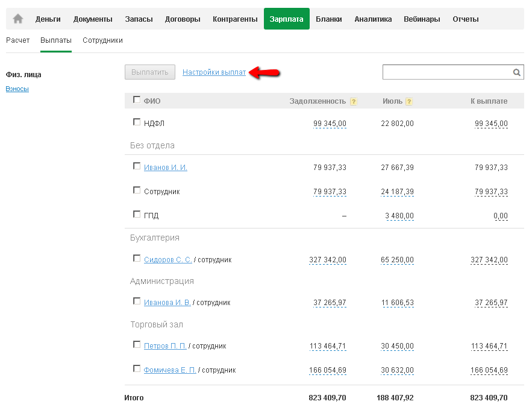Click into the search input field
Screen dimensions: 532x413
(447, 72)
